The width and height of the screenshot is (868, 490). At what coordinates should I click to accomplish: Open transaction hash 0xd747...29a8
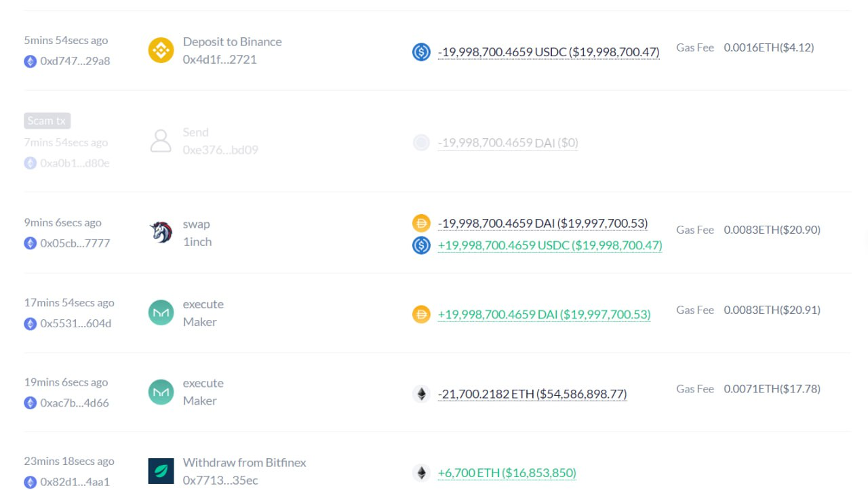[75, 61]
